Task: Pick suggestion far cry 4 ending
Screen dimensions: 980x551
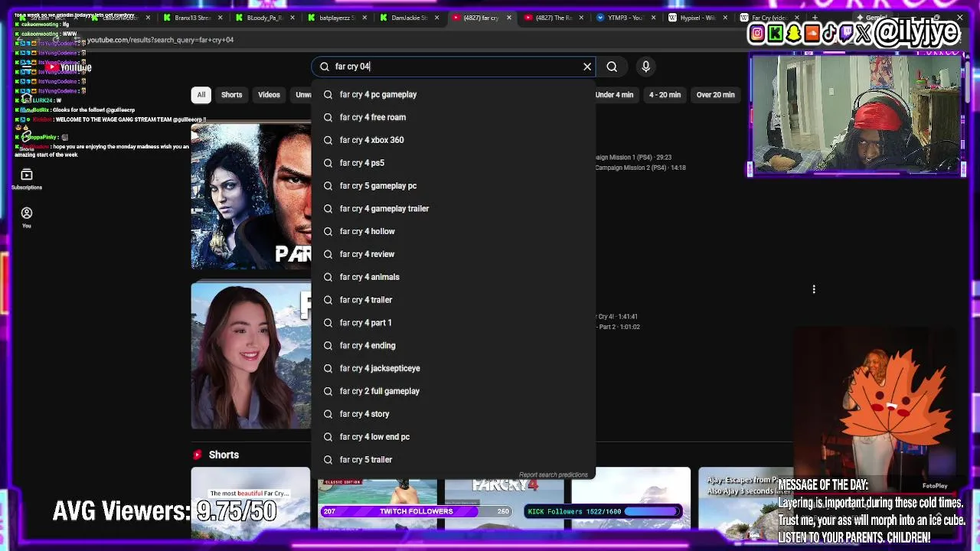Action: point(453,345)
